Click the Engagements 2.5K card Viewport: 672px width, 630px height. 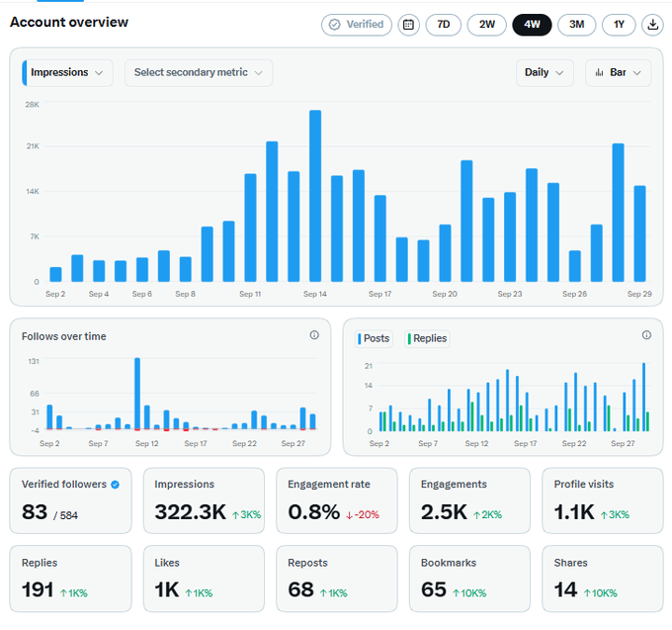469,500
